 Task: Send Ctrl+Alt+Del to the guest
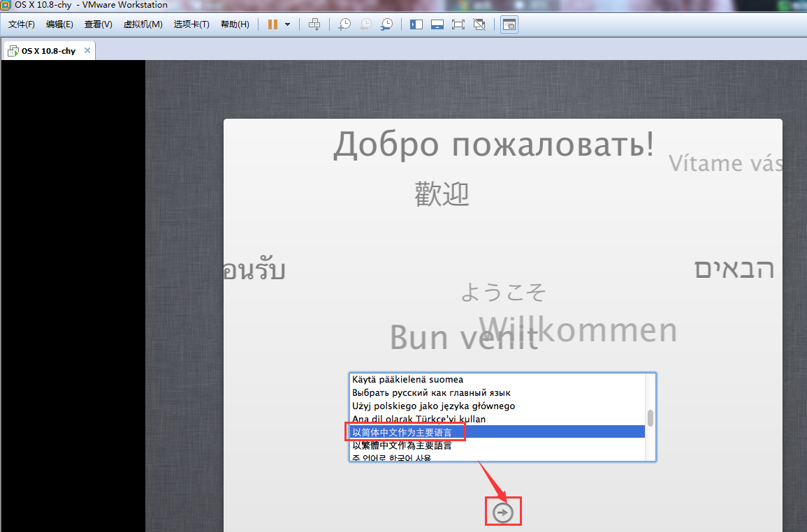pos(314,24)
